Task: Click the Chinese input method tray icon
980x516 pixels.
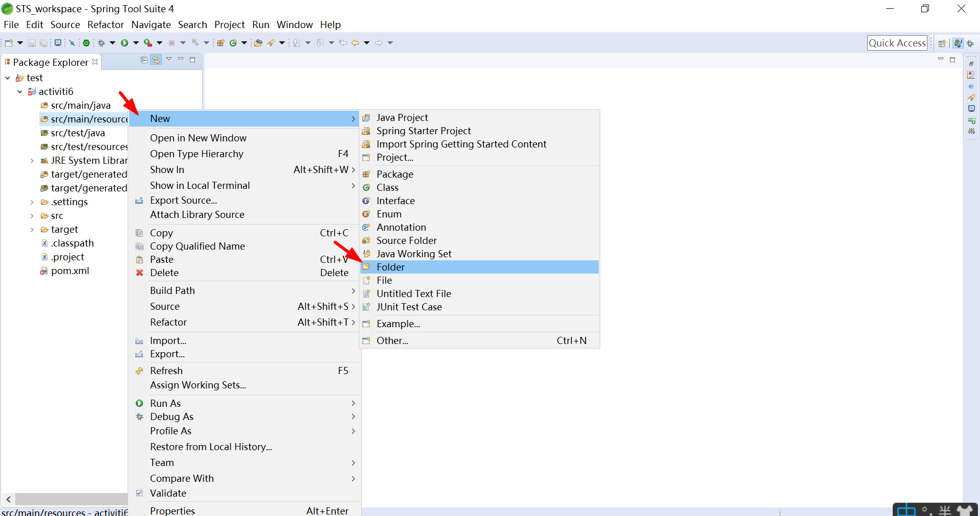Action: pos(906,510)
